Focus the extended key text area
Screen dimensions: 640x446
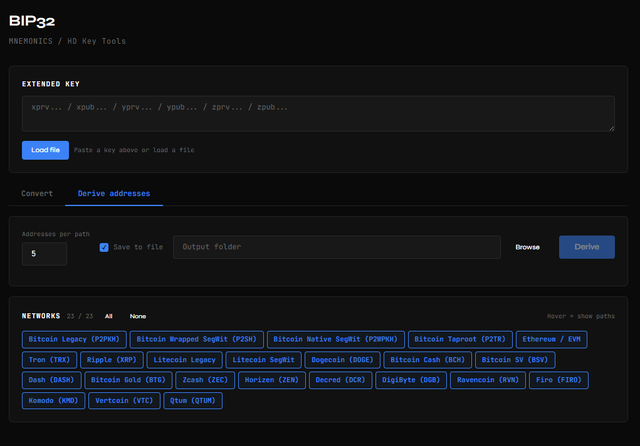318,114
